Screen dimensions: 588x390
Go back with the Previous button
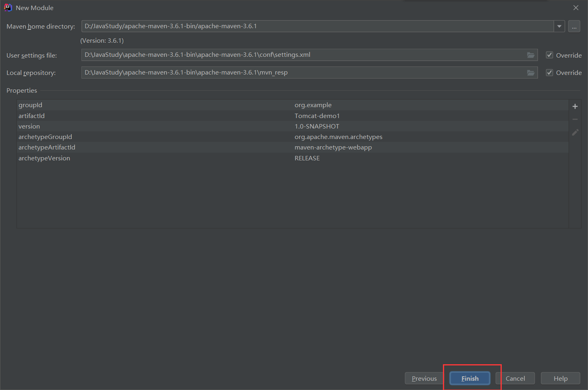pyautogui.click(x=424, y=378)
